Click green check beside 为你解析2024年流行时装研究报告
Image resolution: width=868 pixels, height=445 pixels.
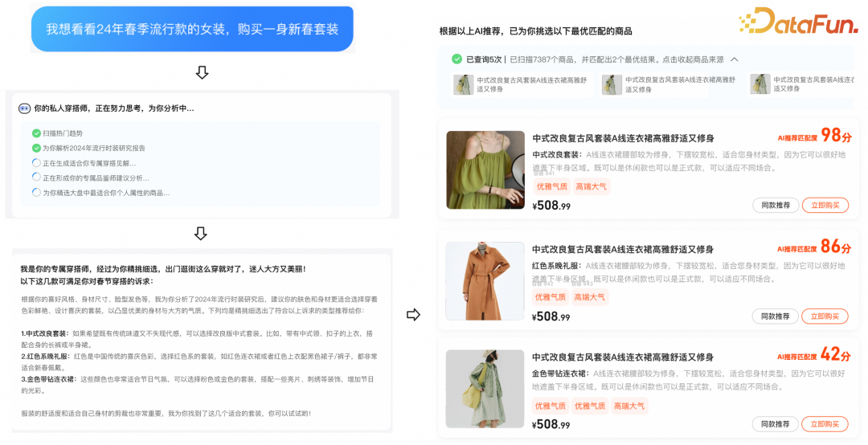pyautogui.click(x=36, y=149)
